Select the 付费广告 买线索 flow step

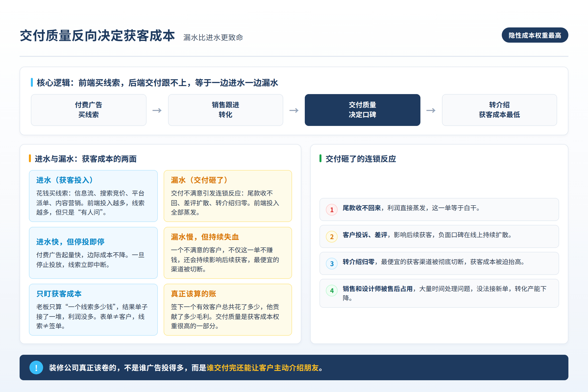pyautogui.click(x=88, y=110)
